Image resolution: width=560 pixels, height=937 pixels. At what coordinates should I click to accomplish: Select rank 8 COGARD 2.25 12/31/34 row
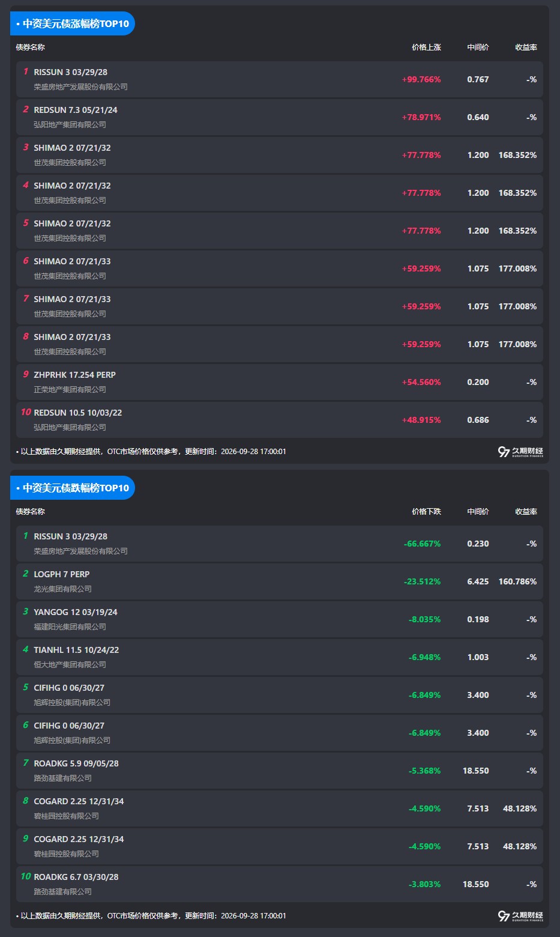[280, 808]
